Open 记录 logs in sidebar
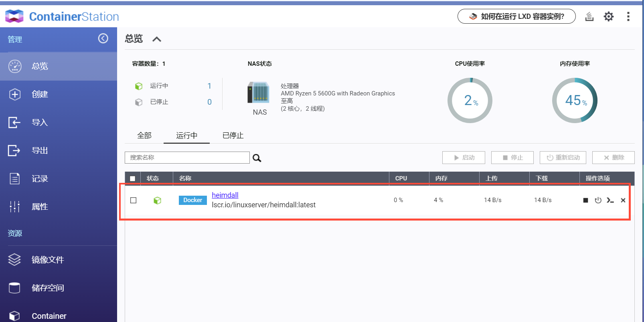This screenshot has width=644, height=322. (x=59, y=178)
